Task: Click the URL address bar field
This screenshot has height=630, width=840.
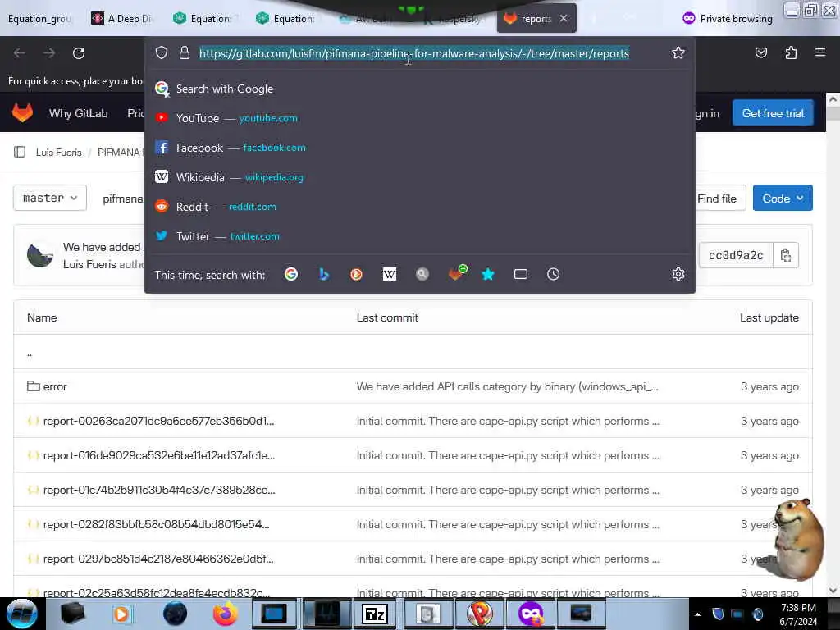Action: (x=414, y=53)
